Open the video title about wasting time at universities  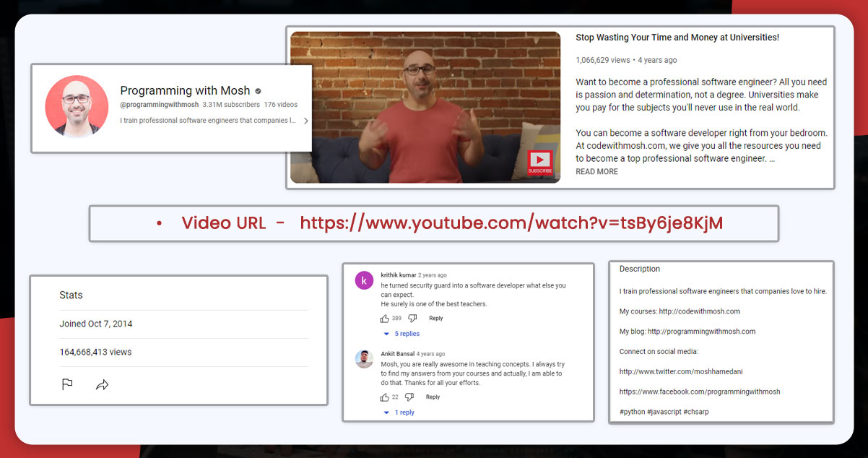point(677,38)
